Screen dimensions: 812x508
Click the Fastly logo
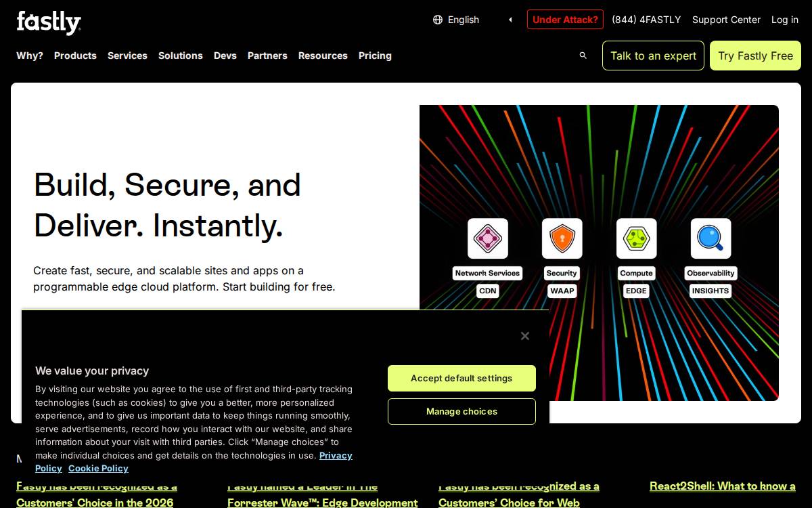tap(49, 22)
